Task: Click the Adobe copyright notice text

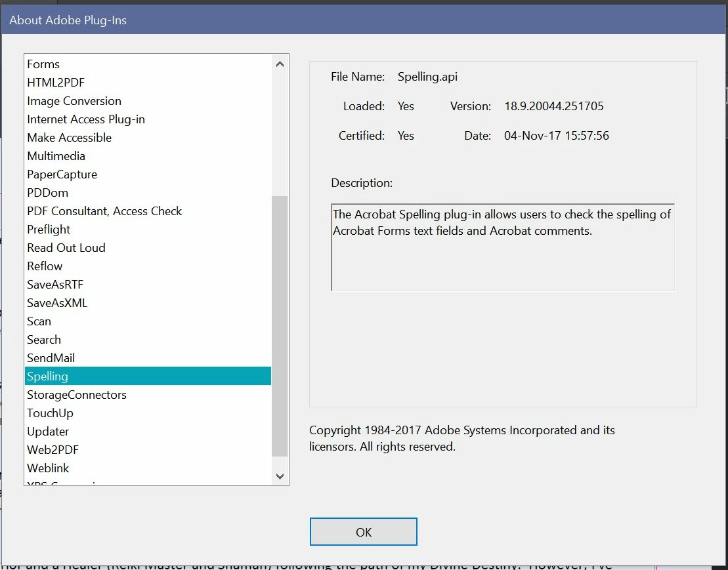Action: pos(462,438)
